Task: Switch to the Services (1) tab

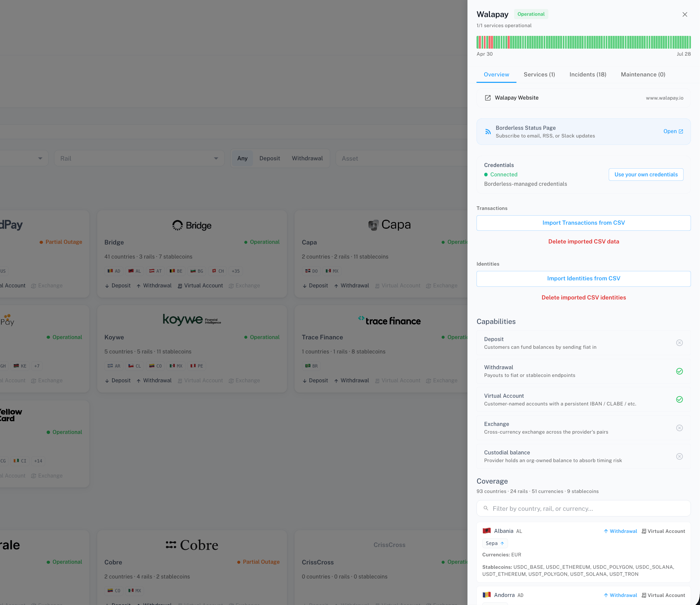Action: 539,74
